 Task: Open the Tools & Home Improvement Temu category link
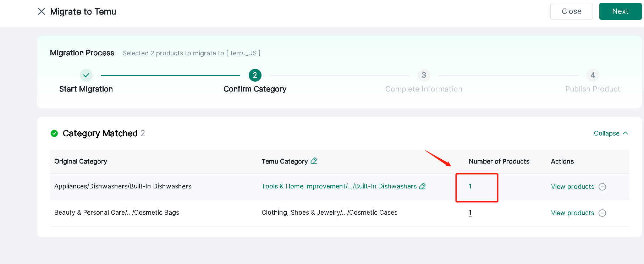(339, 186)
